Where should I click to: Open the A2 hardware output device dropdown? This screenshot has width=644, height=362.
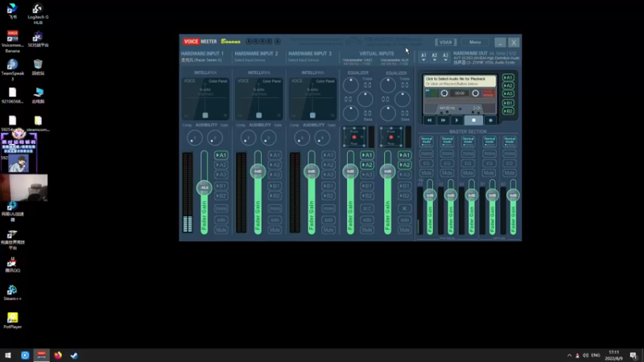tap(435, 57)
